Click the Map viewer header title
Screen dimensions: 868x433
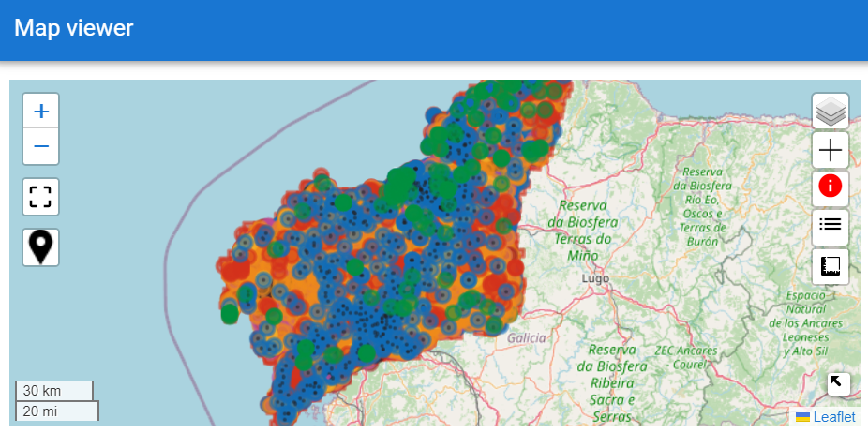click(74, 28)
